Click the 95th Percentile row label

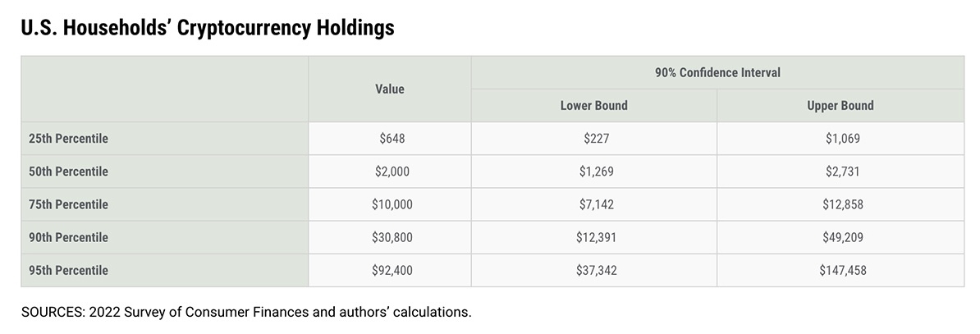pos(68,270)
